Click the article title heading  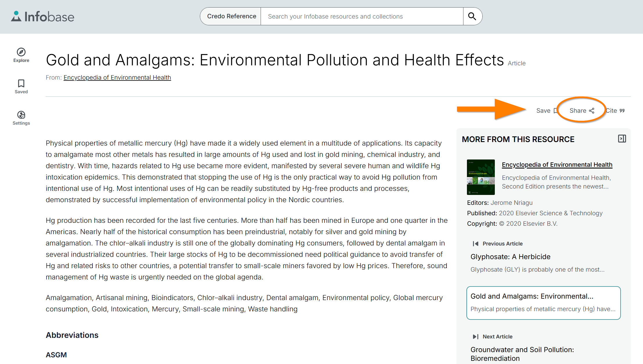pos(275,60)
